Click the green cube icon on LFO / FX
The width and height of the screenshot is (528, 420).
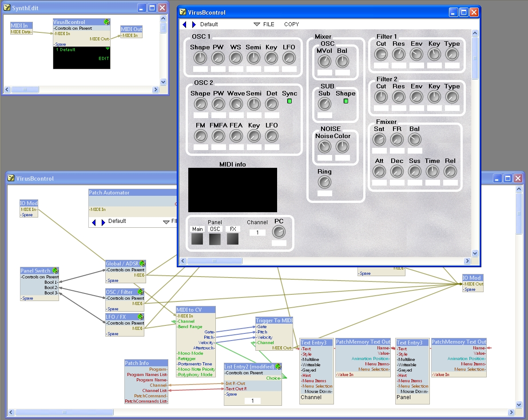pos(141,317)
